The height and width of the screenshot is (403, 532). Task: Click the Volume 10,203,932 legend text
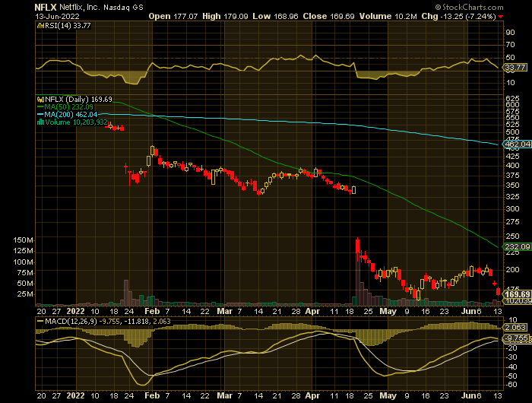(76, 122)
